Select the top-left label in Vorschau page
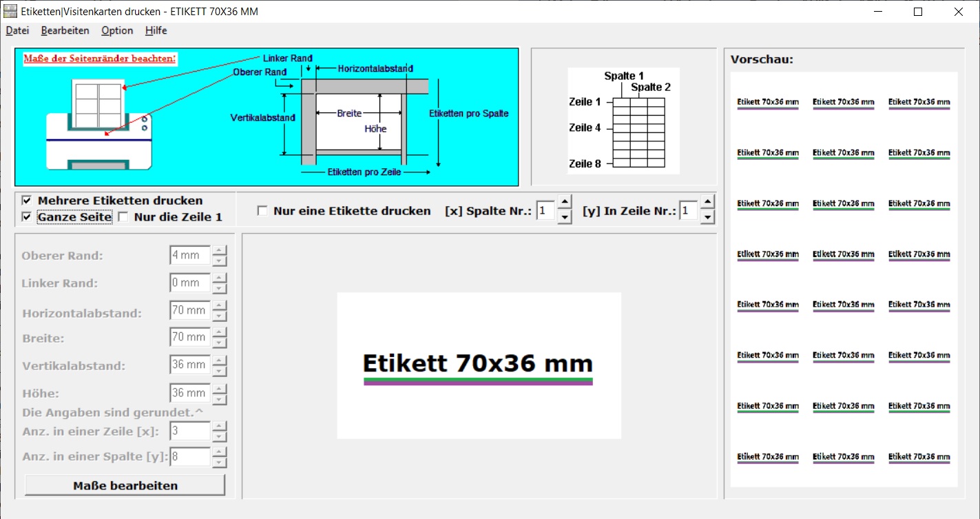Viewport: 980px width, 519px height. coord(768,103)
